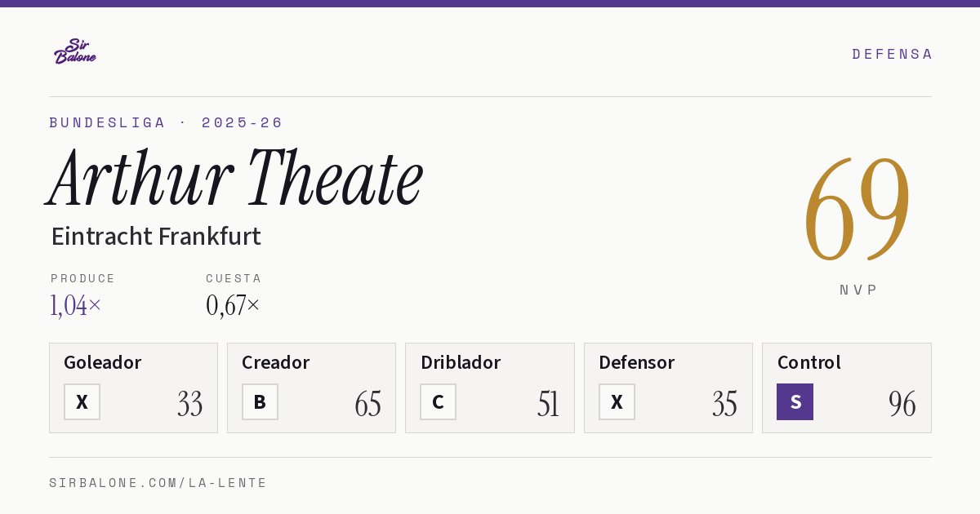980x514 pixels.
Task: Click the Driblador score 51
Action: coord(548,404)
